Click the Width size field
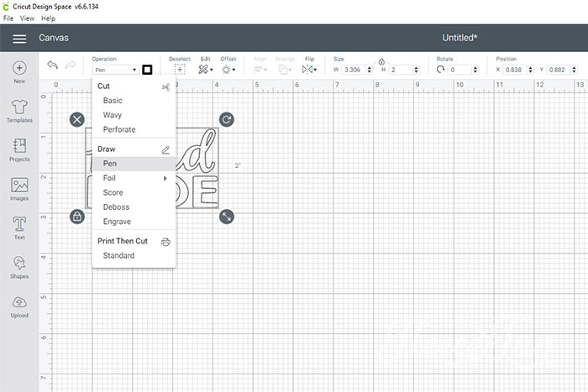Screen dimensions: 588x392 coord(354,70)
